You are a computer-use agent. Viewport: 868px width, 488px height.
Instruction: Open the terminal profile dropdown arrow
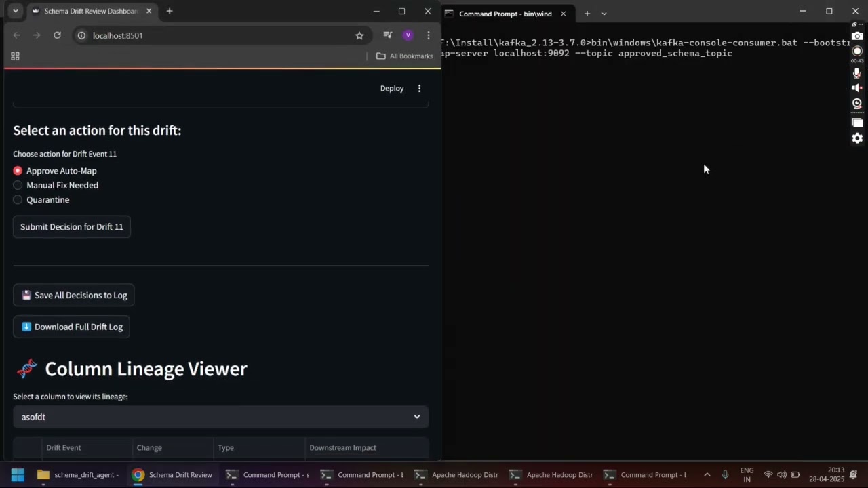pyautogui.click(x=604, y=14)
